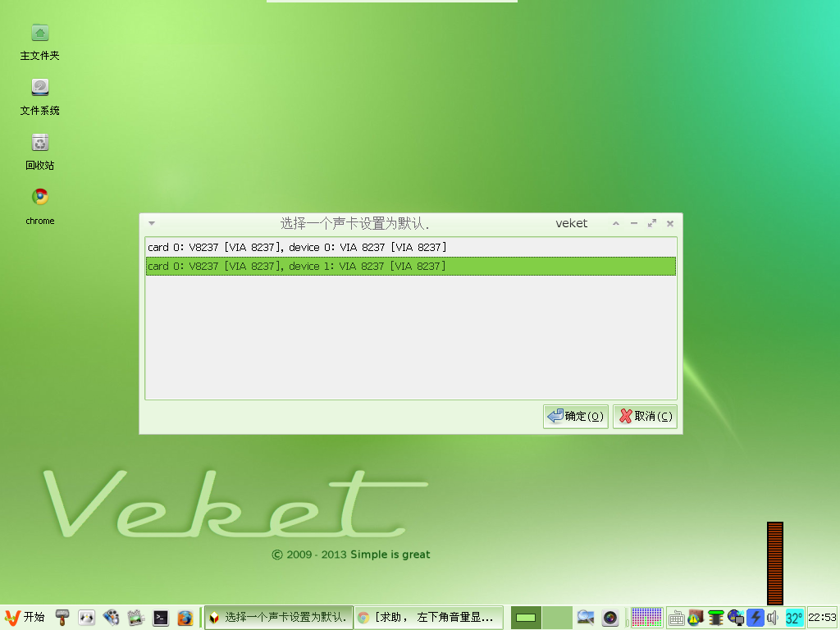Click the blue lightning power tray icon

[756, 618]
